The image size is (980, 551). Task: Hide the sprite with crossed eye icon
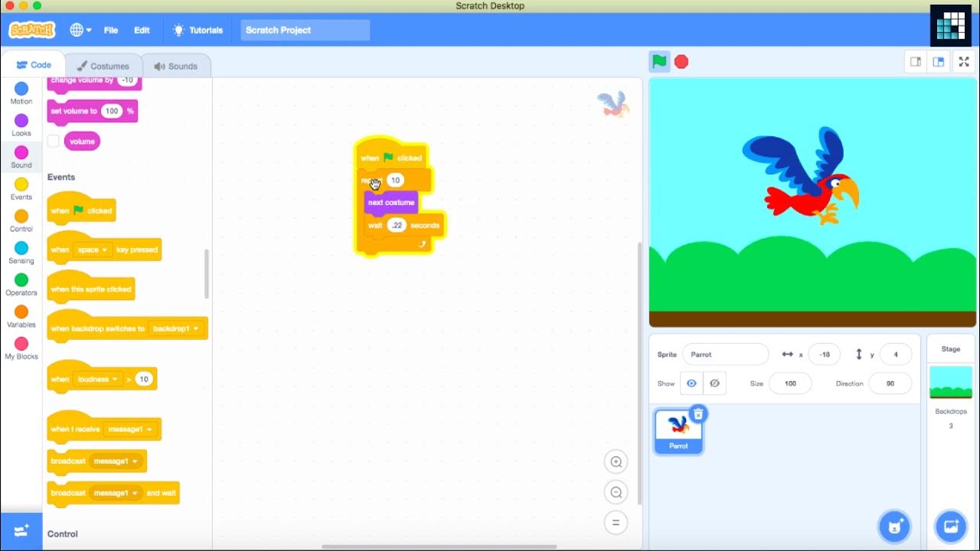pos(715,383)
